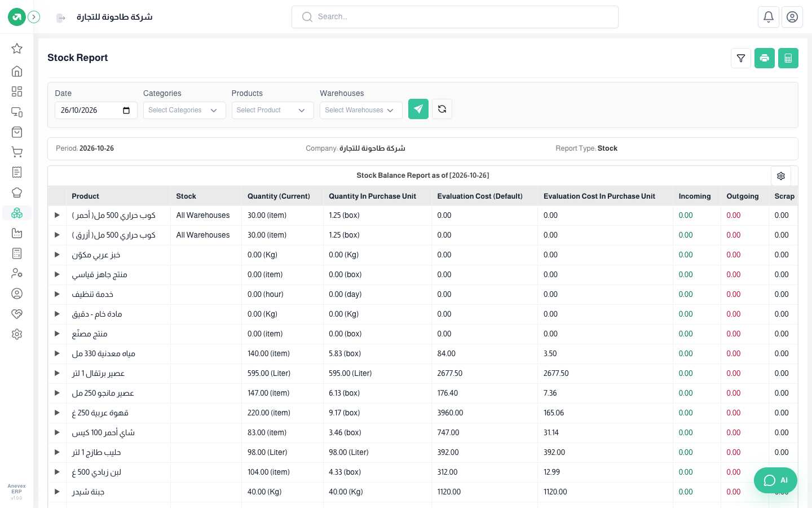Open the filter funnel icon

point(741,58)
